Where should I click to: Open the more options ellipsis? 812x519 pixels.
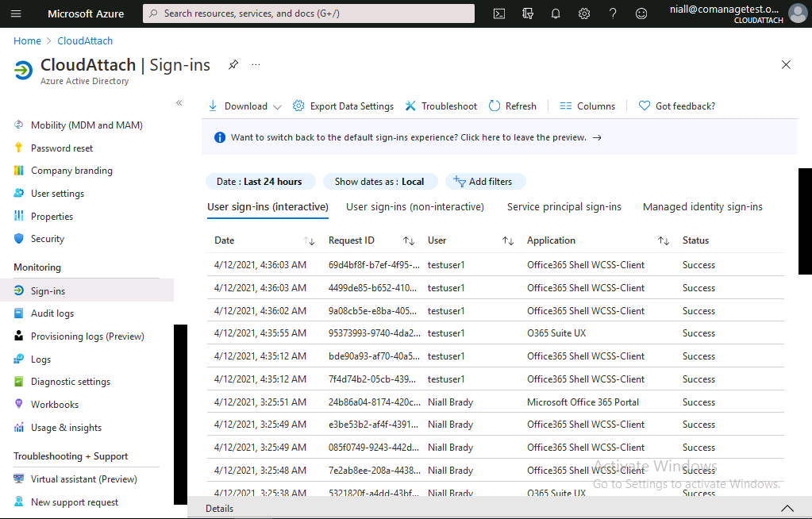point(256,65)
